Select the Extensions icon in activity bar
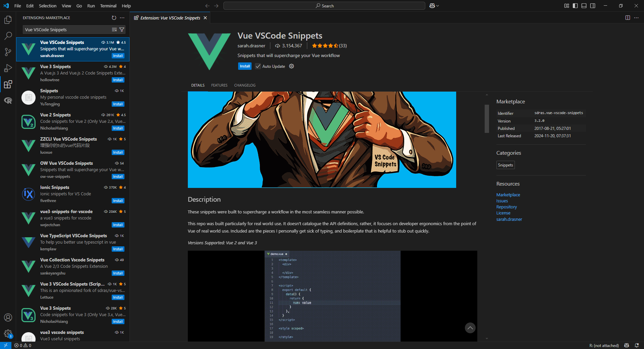The height and width of the screenshot is (349, 644). tap(8, 84)
